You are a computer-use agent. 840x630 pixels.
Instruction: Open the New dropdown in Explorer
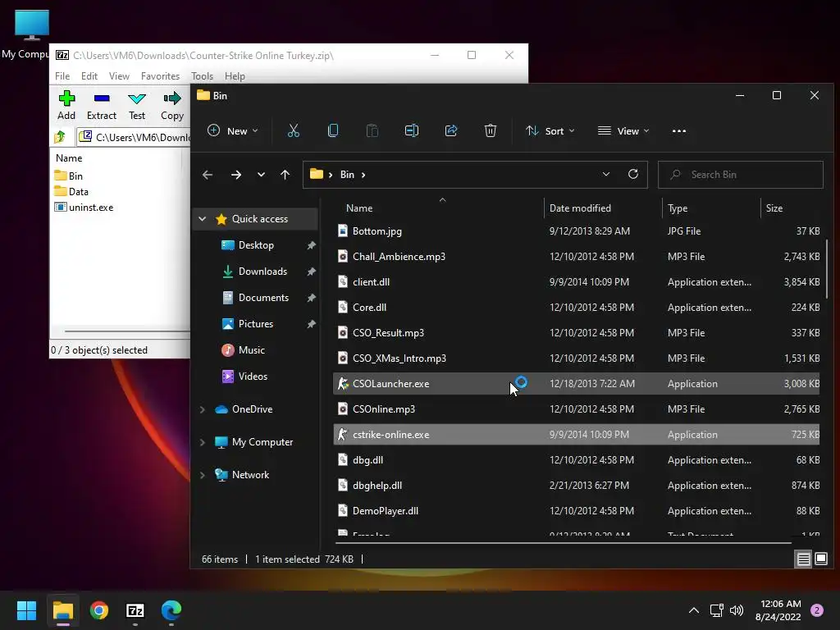click(x=233, y=130)
